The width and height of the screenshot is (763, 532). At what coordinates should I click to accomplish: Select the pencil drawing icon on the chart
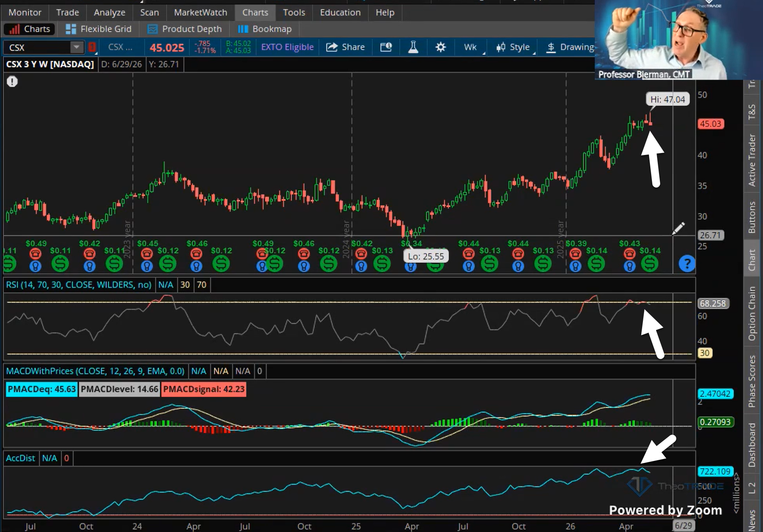[678, 228]
